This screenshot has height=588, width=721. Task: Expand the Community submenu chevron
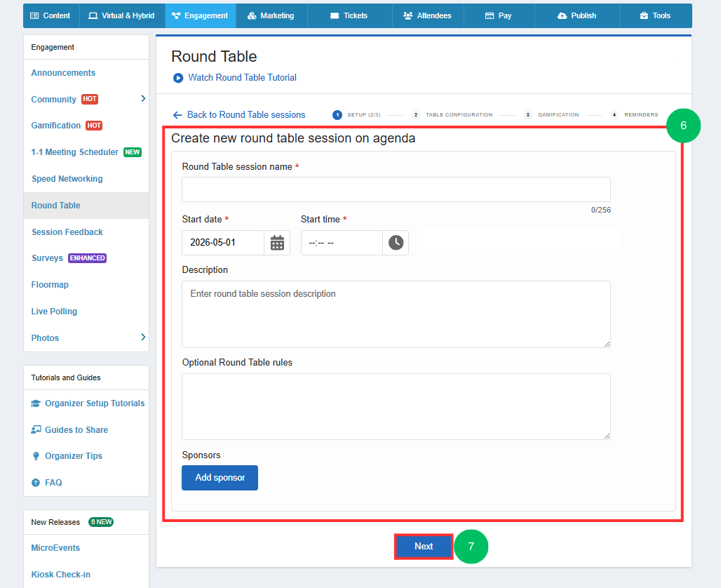pos(143,99)
